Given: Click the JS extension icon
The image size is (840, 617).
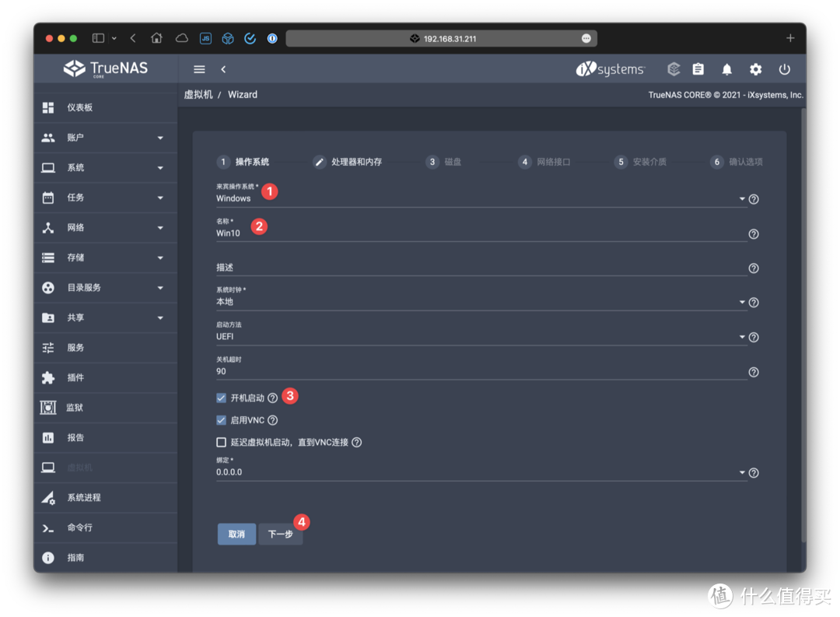Looking at the screenshot, I should [205, 39].
